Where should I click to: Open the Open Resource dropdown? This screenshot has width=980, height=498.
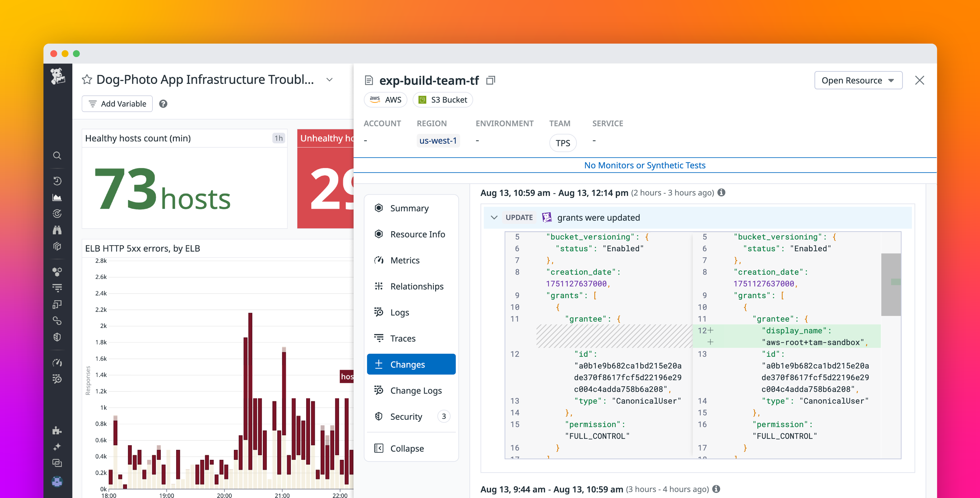click(858, 80)
